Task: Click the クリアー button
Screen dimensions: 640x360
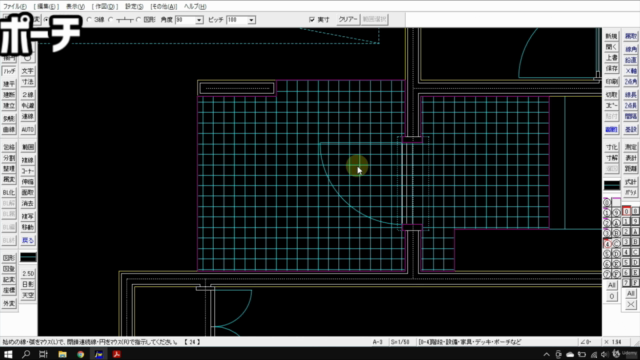Action: pyautogui.click(x=348, y=20)
